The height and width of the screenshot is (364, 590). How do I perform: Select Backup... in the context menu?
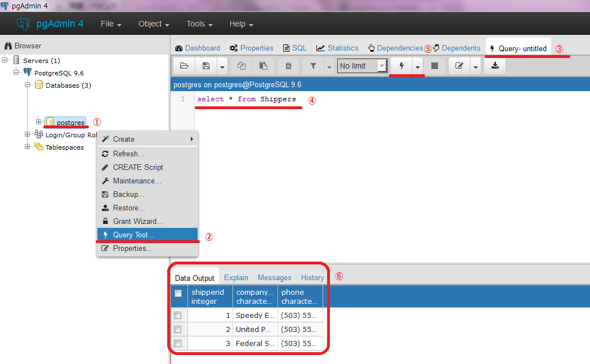click(128, 194)
